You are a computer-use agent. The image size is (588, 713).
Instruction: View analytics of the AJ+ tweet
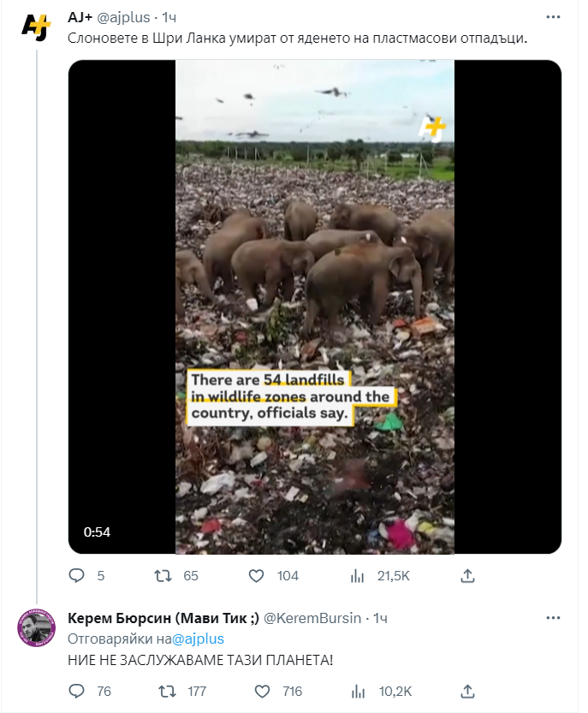359,576
